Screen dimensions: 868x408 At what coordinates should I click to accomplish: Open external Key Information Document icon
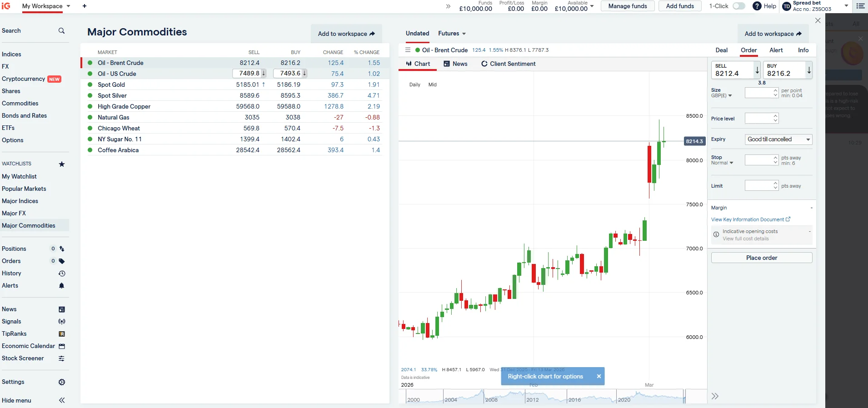(x=788, y=219)
